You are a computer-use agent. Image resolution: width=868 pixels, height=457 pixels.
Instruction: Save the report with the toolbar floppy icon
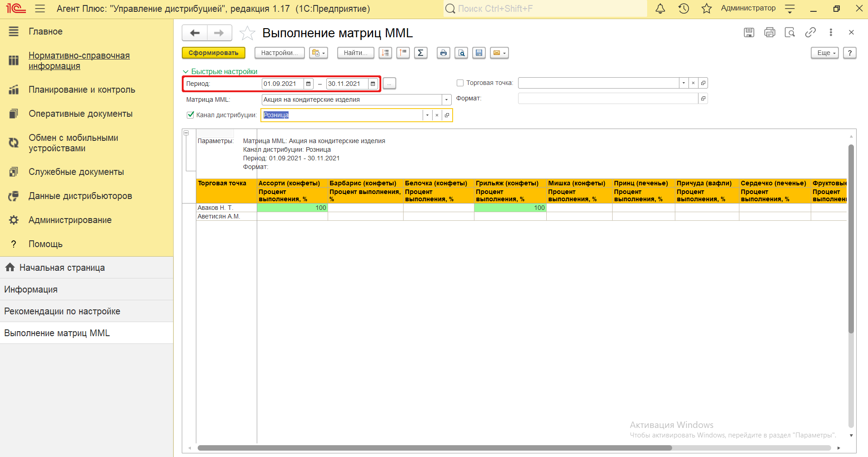pyautogui.click(x=479, y=53)
